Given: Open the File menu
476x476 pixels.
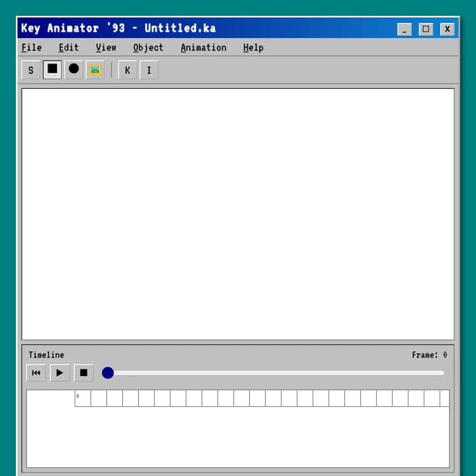Looking at the screenshot, I should [32, 48].
